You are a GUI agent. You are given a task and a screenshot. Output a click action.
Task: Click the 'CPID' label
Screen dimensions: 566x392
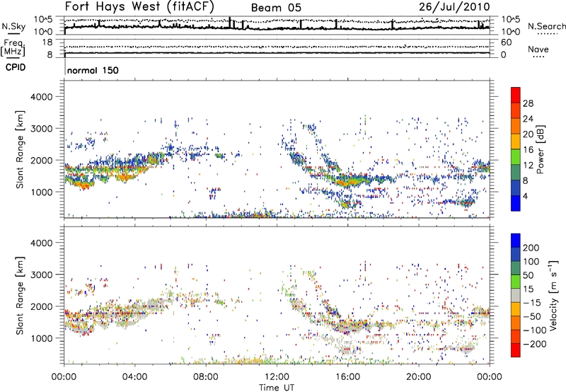pyautogui.click(x=16, y=67)
